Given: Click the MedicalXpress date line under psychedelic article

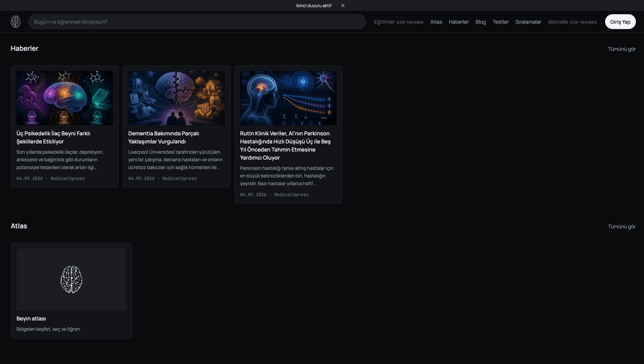Looking at the screenshot, I should (x=51, y=178).
